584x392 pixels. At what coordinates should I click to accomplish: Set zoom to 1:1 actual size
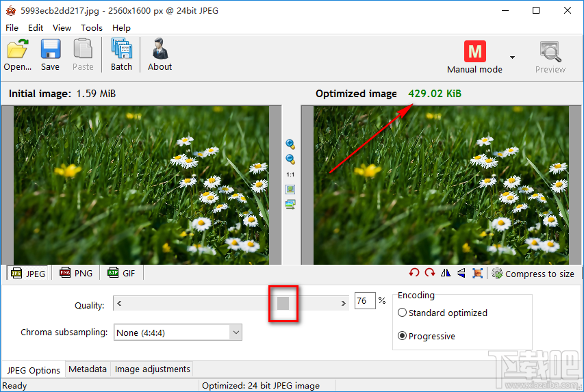tap(290, 174)
